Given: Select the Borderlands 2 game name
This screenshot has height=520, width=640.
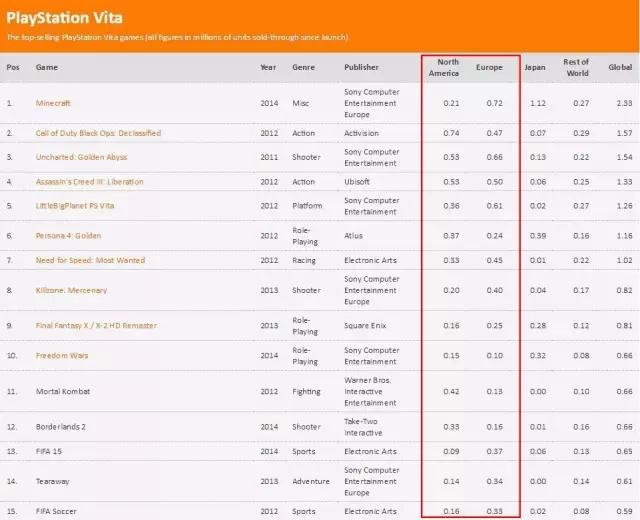Looking at the screenshot, I should (61, 427).
